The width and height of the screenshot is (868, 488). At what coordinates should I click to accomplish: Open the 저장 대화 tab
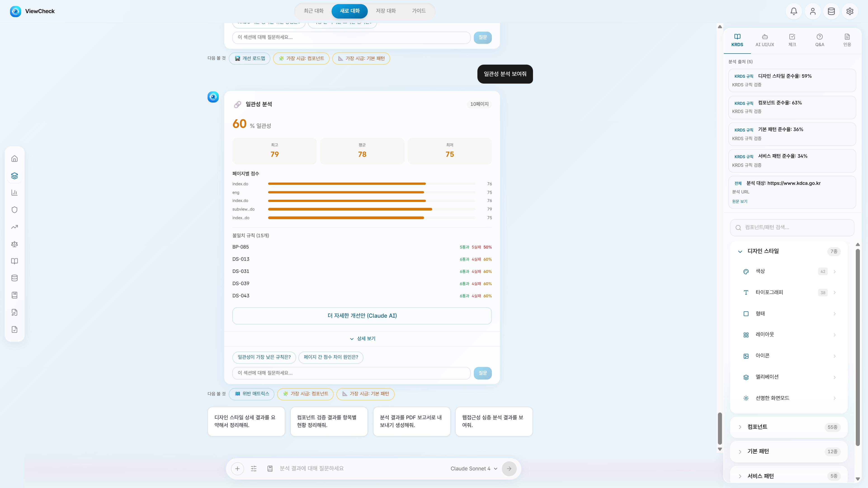click(386, 11)
